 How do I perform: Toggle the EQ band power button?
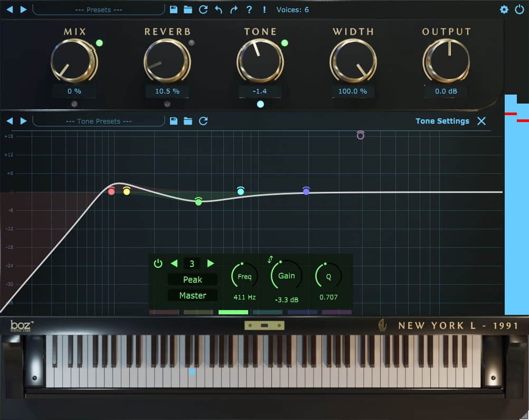pos(158,263)
